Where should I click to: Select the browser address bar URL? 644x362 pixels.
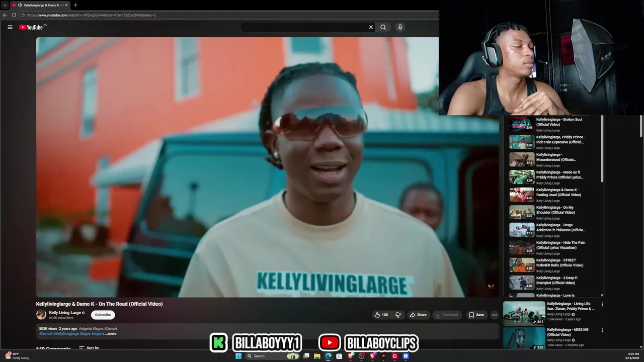coord(92,15)
